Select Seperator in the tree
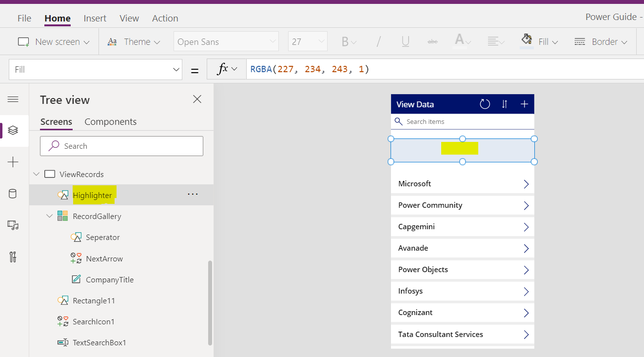The width and height of the screenshot is (644, 357). [103, 238]
